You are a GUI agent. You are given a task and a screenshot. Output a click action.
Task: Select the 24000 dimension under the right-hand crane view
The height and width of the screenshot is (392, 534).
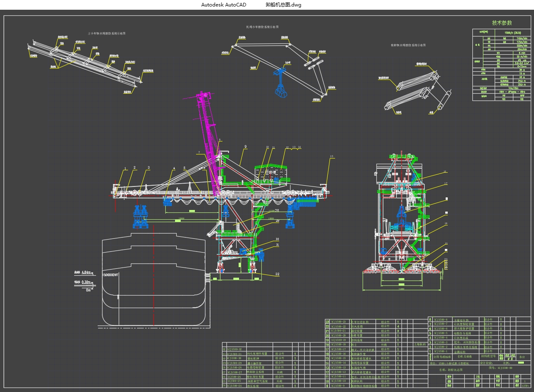pyautogui.click(x=401, y=289)
